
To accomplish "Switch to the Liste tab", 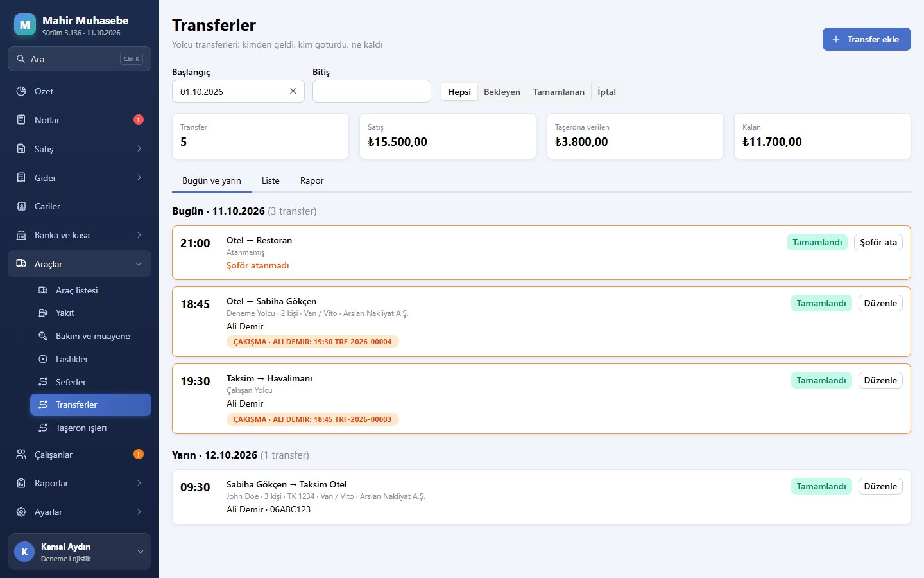I will (x=271, y=180).
